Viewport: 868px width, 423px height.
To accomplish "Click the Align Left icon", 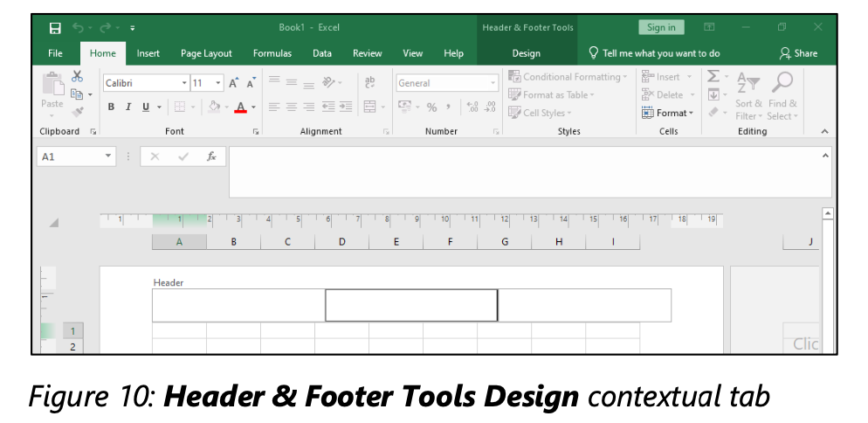I will click(x=274, y=107).
